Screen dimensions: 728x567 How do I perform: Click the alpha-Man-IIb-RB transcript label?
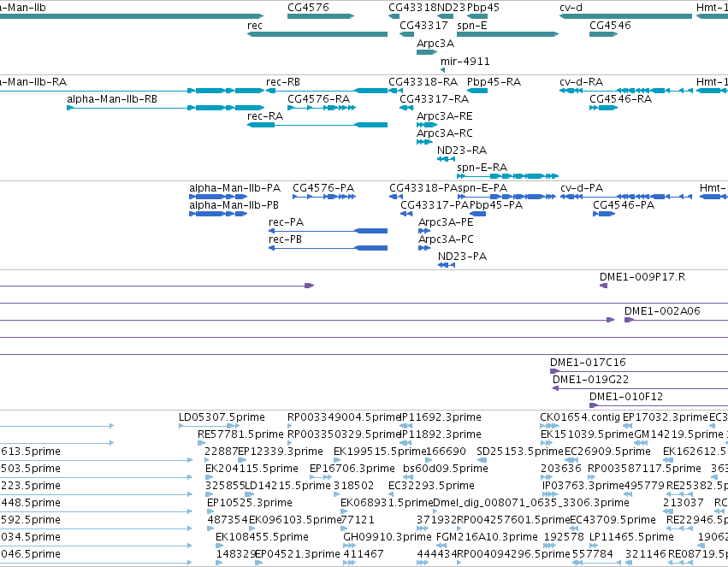click(x=112, y=99)
